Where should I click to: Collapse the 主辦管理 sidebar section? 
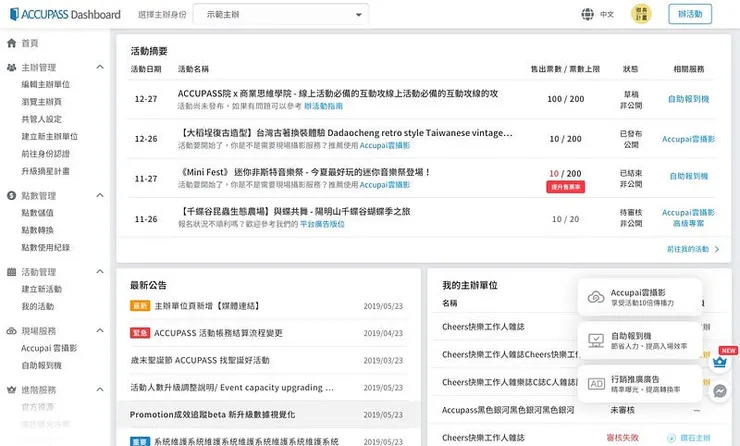point(100,67)
